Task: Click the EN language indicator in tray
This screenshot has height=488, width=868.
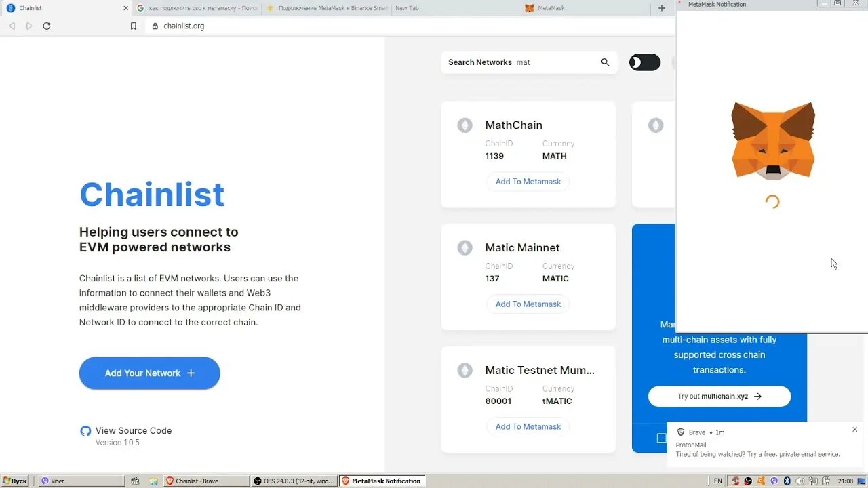Action: pos(718,481)
